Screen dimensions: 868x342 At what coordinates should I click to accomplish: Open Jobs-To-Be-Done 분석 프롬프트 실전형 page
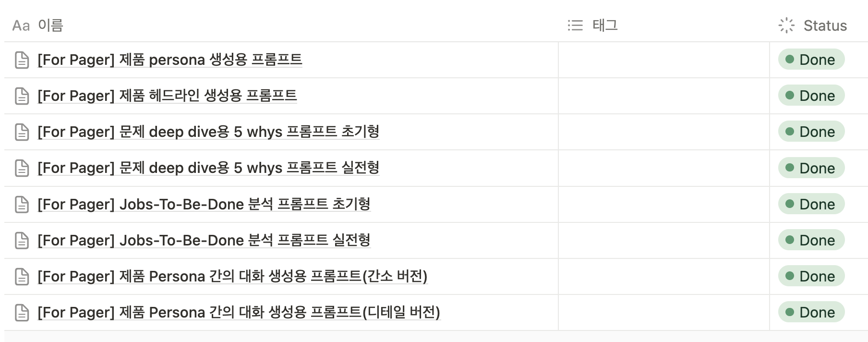204,240
